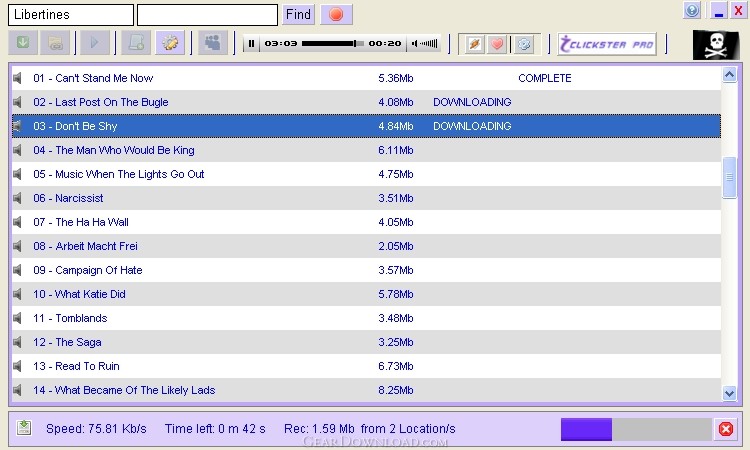Click the people community icon
This screenshot has height=450, width=750.
(212, 43)
